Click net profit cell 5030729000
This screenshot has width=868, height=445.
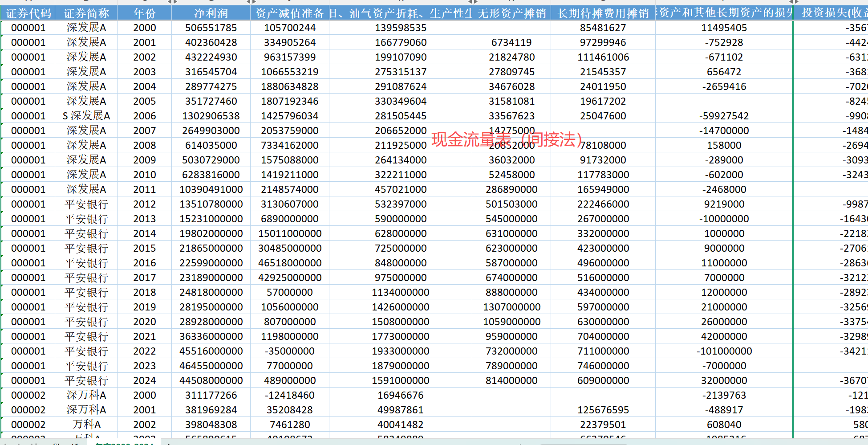(211, 160)
